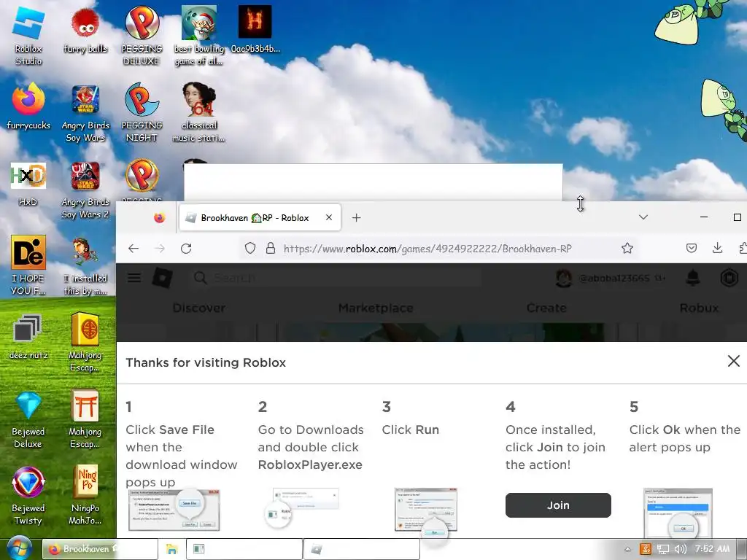Open NingPo MahJong desktop icon
Viewport: 747px width, 560px height.
(x=85, y=495)
